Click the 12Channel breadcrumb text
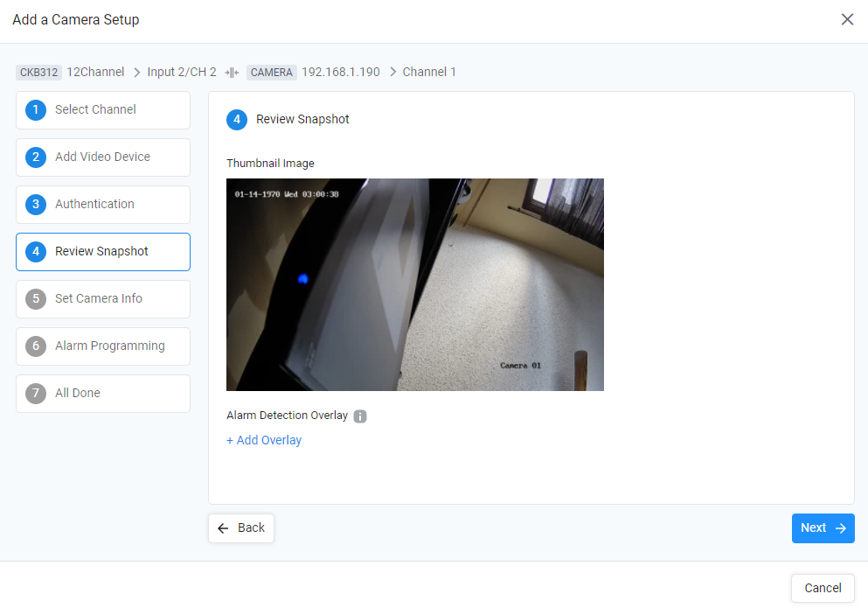 click(95, 72)
